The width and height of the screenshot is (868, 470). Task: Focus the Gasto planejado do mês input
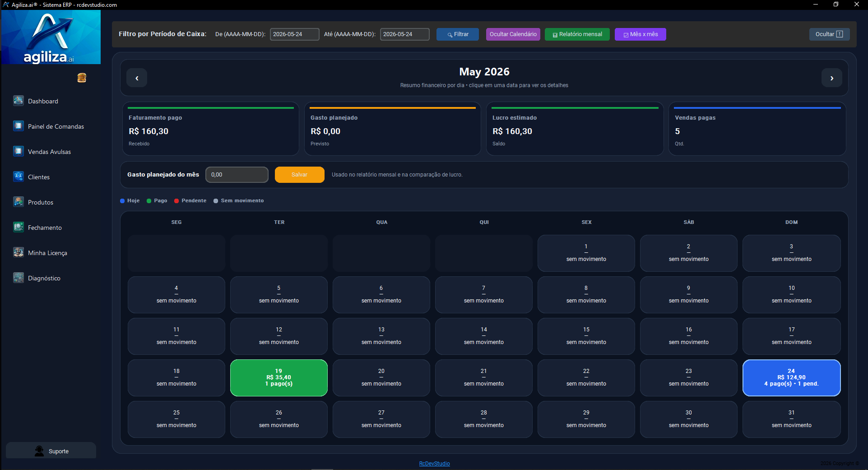(237, 175)
